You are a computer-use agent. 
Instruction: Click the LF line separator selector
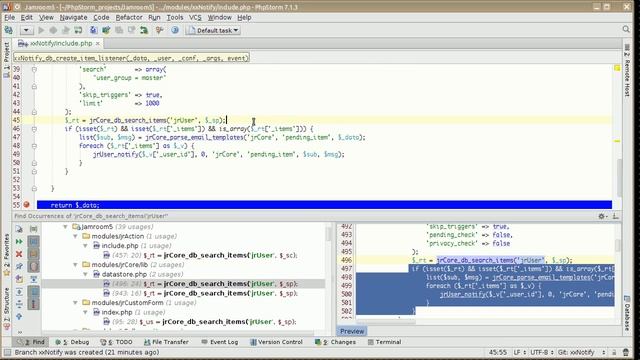click(519, 352)
